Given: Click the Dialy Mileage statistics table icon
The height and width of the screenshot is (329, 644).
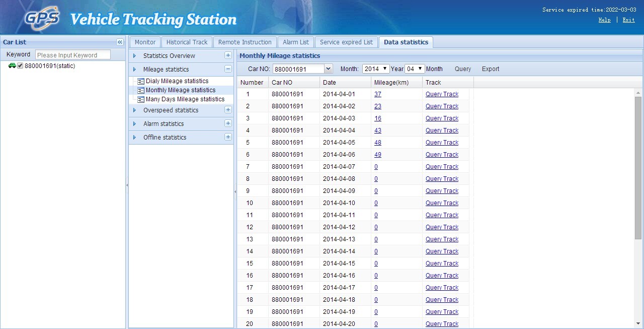Looking at the screenshot, I should pyautogui.click(x=141, y=81).
